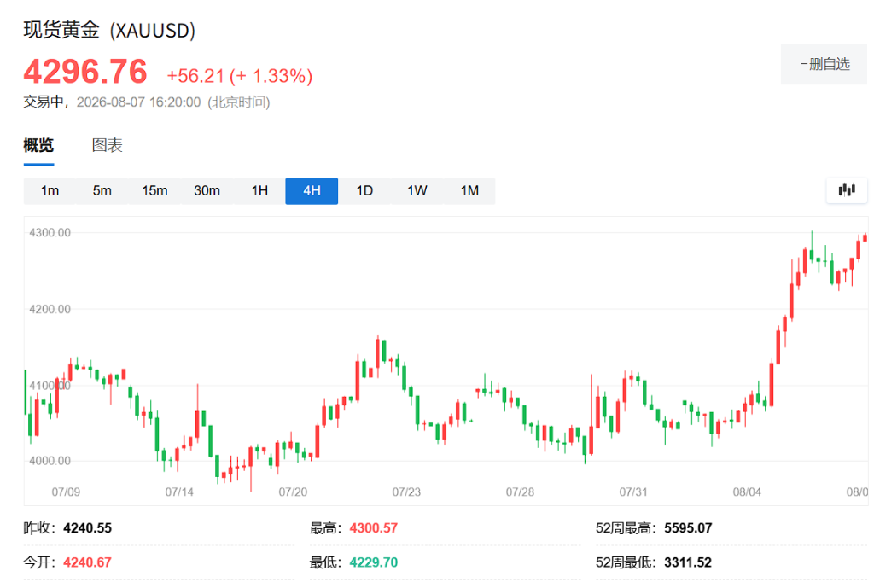874x588 pixels.
Task: Click the 最高 value 4300.57
Action: click(x=374, y=527)
